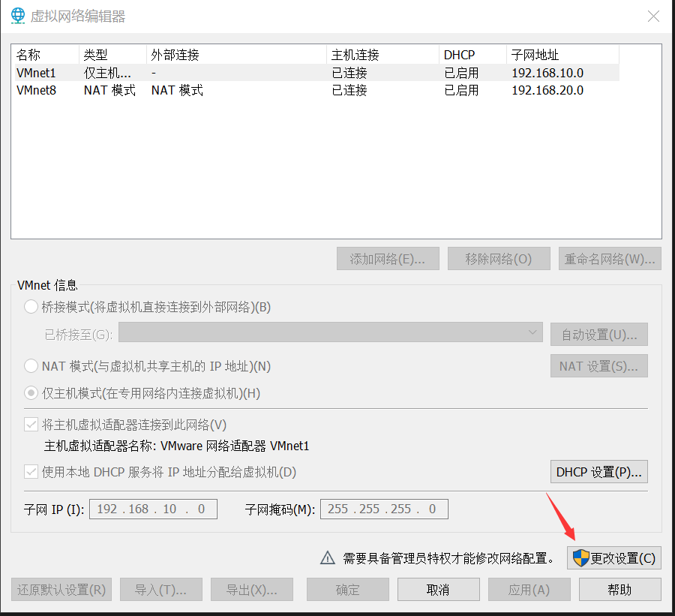Click NAT 模式 in the 外部连接 column
675x616 pixels.
[x=177, y=90]
